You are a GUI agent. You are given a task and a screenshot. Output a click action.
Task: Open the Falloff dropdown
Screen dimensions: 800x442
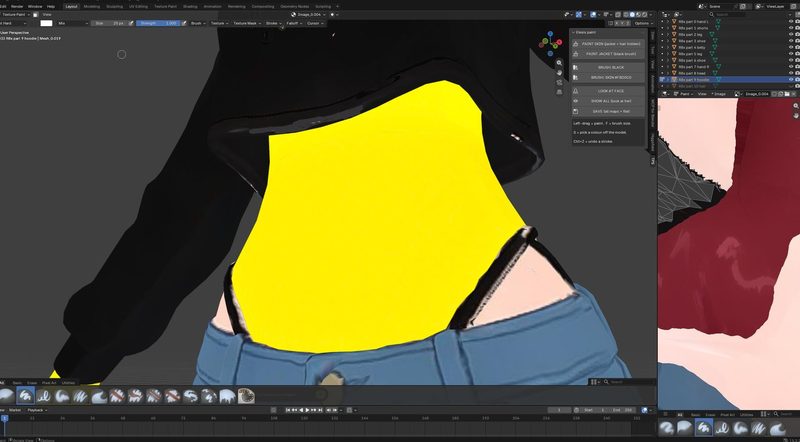(x=294, y=23)
